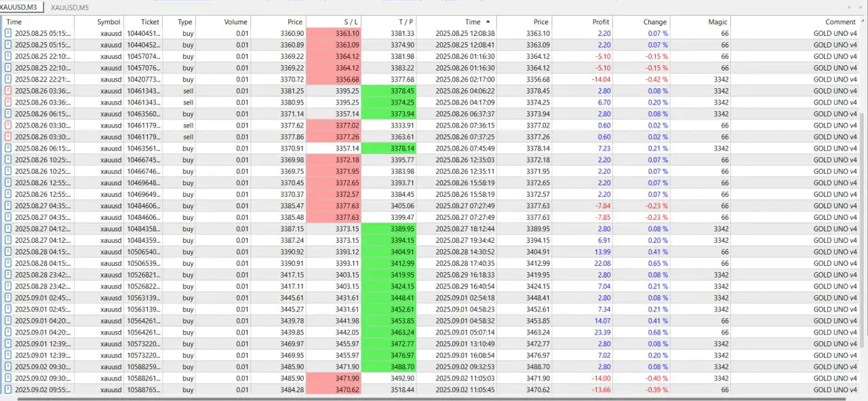The width and height of the screenshot is (868, 401).
Task: Select the order icon on the 2025.08.27 04:35 row
Action: coord(7,206)
